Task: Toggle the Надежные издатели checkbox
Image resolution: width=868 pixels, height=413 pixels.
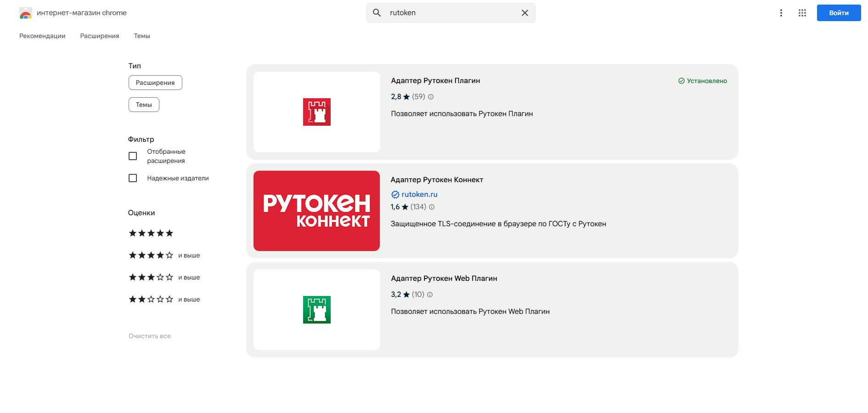Action: click(133, 178)
